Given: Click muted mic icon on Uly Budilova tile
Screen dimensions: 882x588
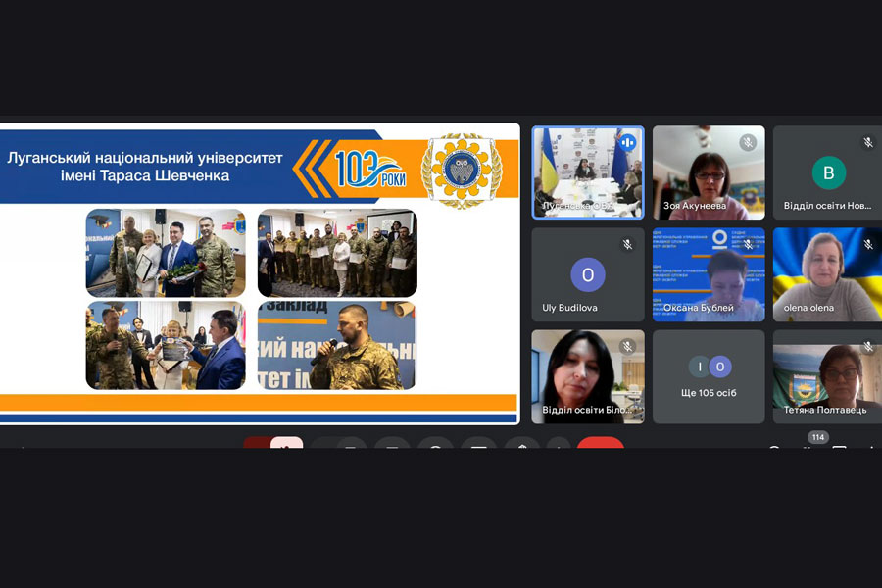Looking at the screenshot, I should [x=628, y=244].
